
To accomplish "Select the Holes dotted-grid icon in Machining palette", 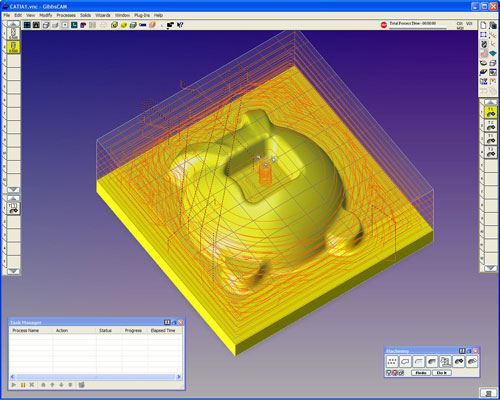I will pyautogui.click(x=392, y=361).
